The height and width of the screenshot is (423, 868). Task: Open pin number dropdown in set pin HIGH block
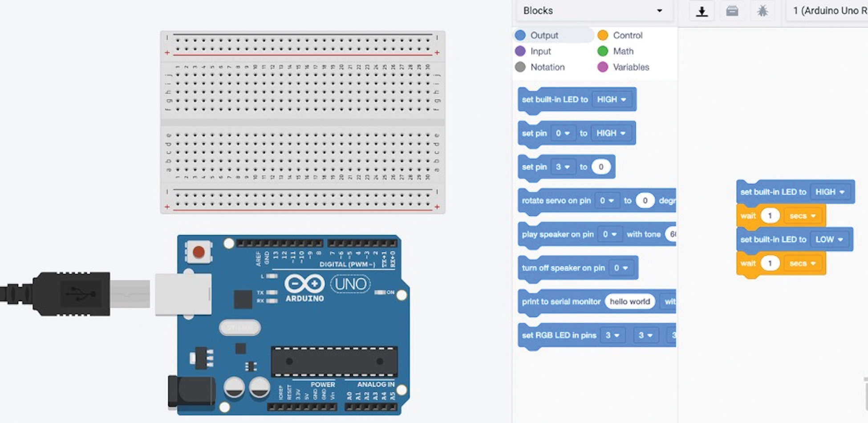563,133
